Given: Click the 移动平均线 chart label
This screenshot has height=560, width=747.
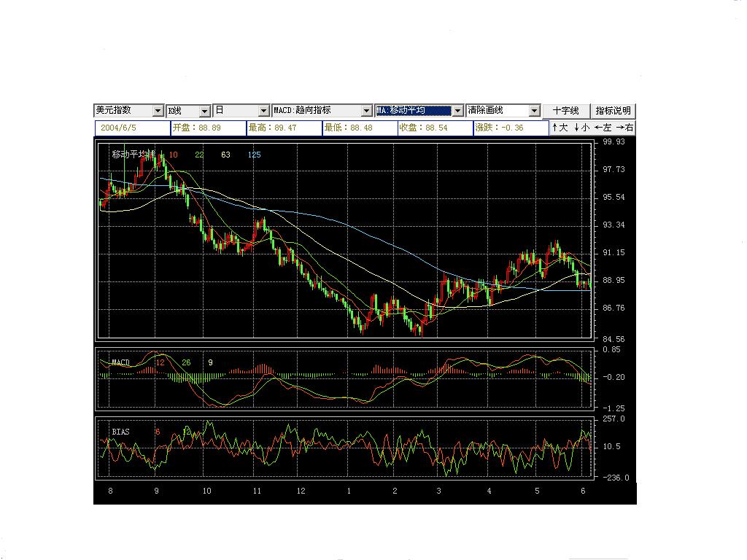Looking at the screenshot, I should point(133,155).
